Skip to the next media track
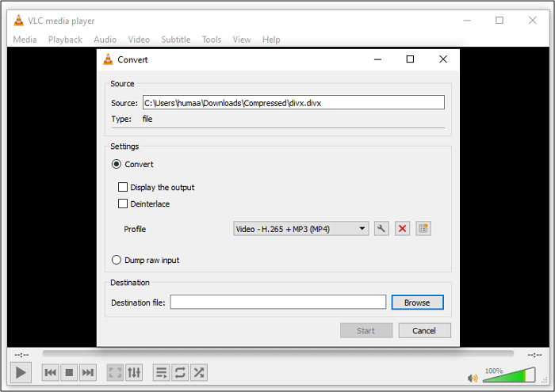Screen dimensions: 555x392 (x=88, y=372)
